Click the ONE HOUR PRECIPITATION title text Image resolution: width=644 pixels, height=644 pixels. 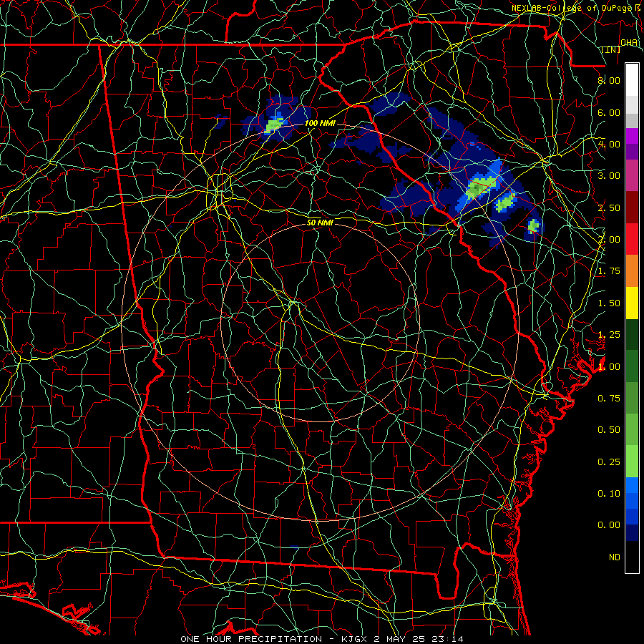[251, 639]
